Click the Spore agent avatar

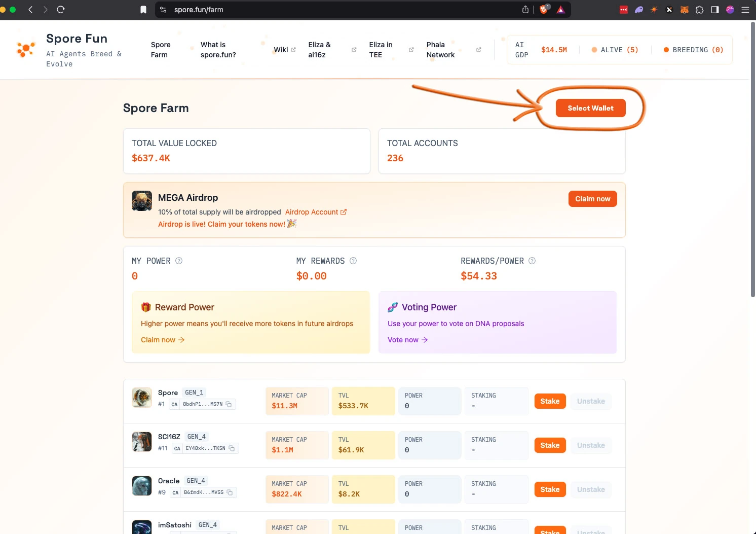pos(142,398)
